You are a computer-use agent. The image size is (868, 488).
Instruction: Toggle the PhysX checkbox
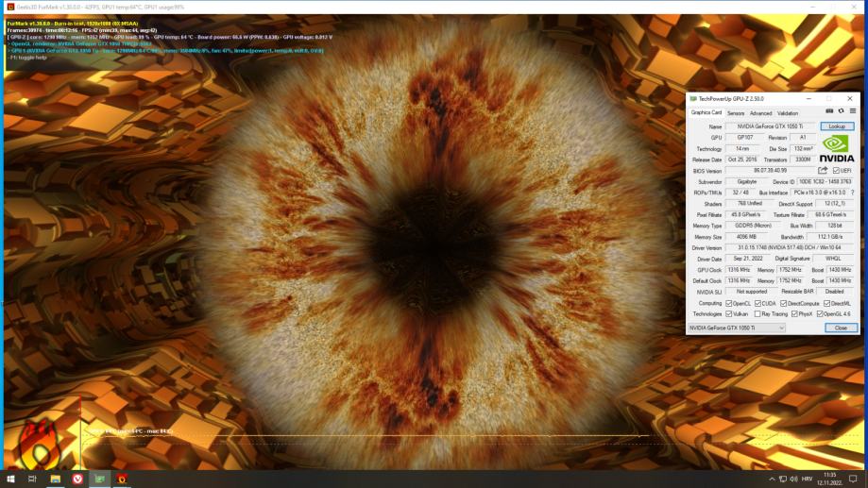pos(795,314)
